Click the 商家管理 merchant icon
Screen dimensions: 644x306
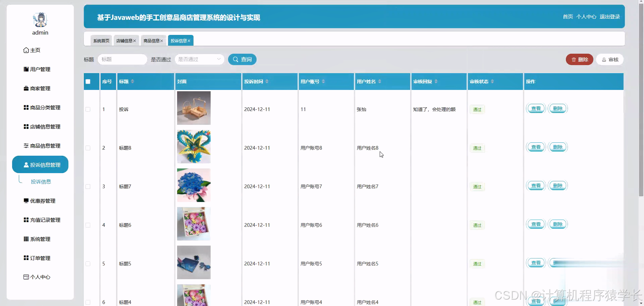tap(26, 88)
